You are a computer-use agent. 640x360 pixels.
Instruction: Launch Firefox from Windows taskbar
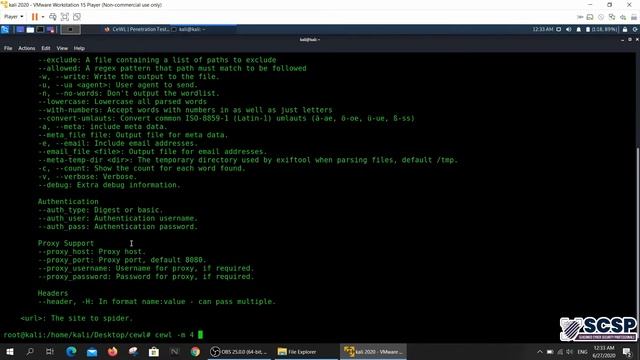tap(113, 351)
